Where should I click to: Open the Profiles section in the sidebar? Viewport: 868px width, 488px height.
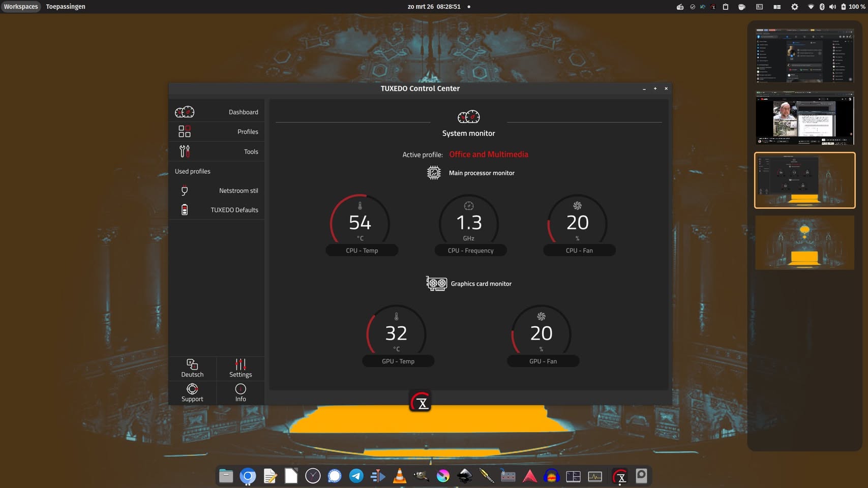coord(217,132)
